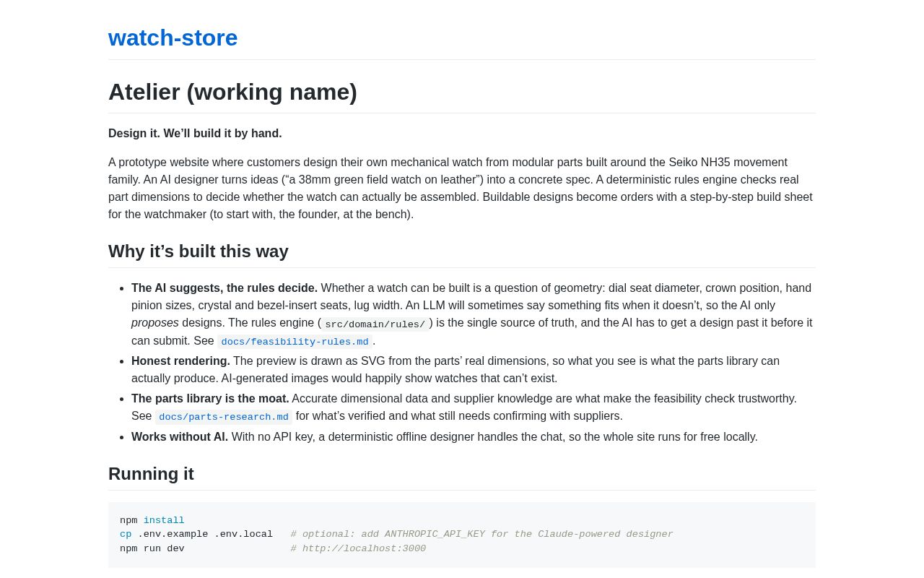Click the comment '# http://localhost:3000'

pos(358,549)
